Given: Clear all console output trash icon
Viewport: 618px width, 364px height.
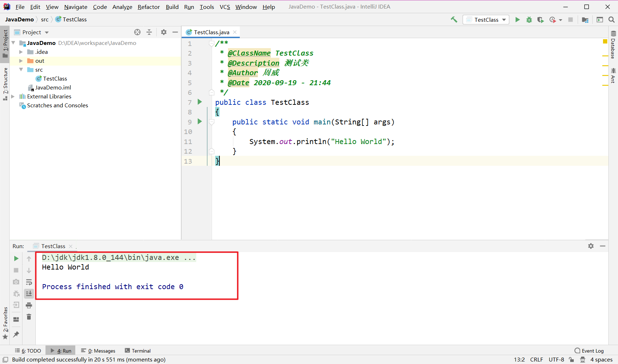Looking at the screenshot, I should point(29,317).
